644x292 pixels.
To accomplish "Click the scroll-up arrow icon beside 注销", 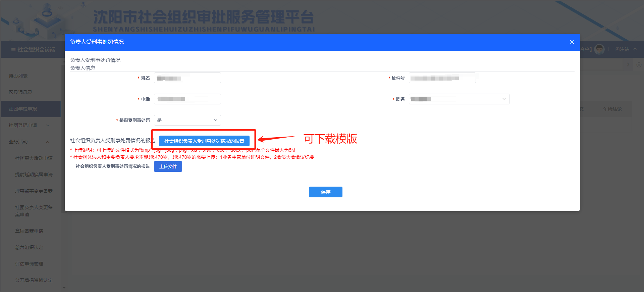I will click(x=635, y=49).
